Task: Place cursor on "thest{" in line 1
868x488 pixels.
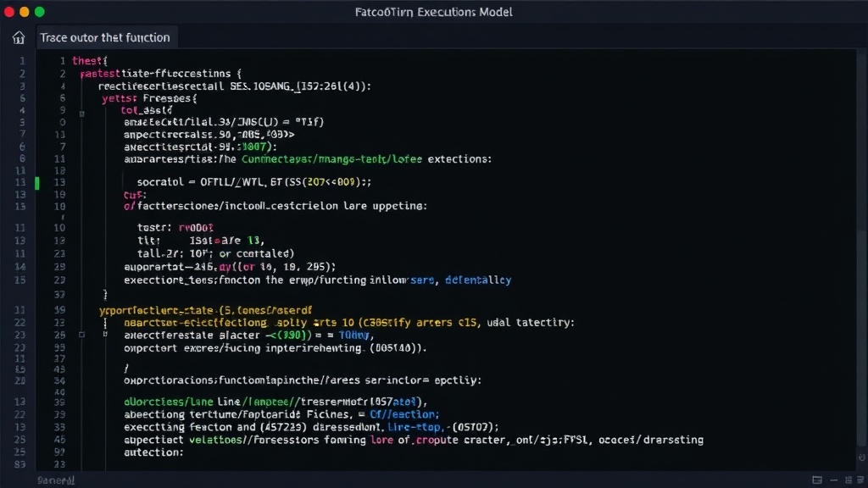Action: coord(90,61)
